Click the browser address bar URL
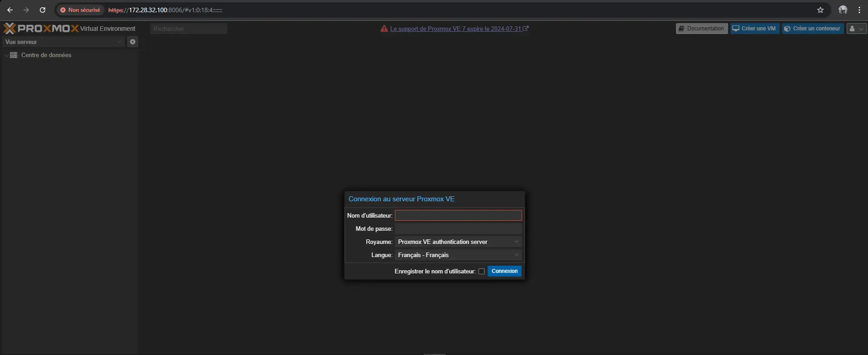 point(165,10)
